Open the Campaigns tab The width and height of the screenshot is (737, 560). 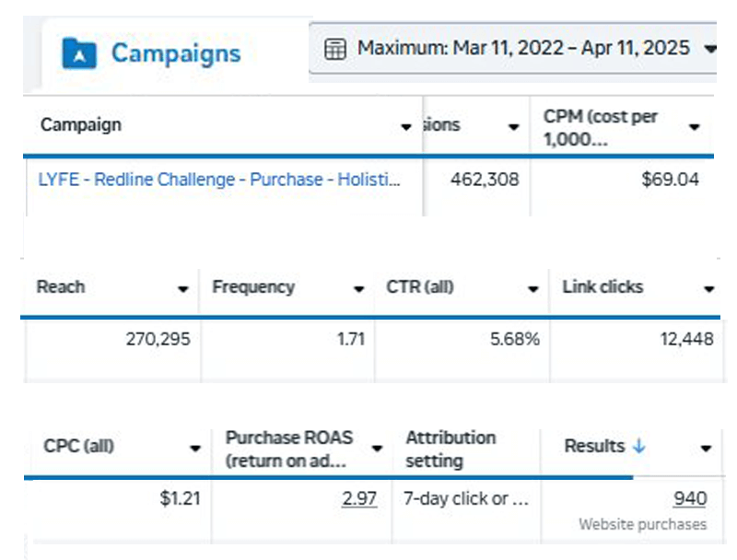(175, 53)
